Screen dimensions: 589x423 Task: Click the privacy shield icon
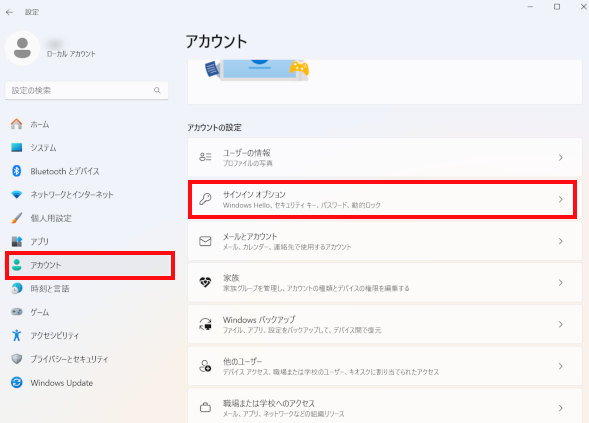coord(17,359)
